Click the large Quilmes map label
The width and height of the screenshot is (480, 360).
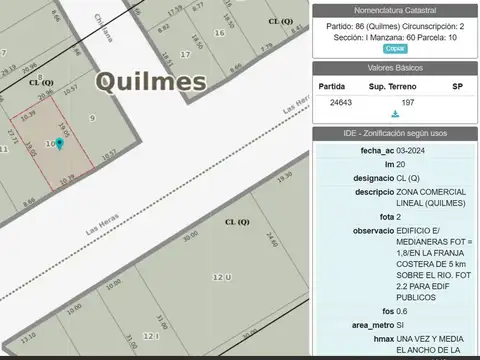click(151, 81)
